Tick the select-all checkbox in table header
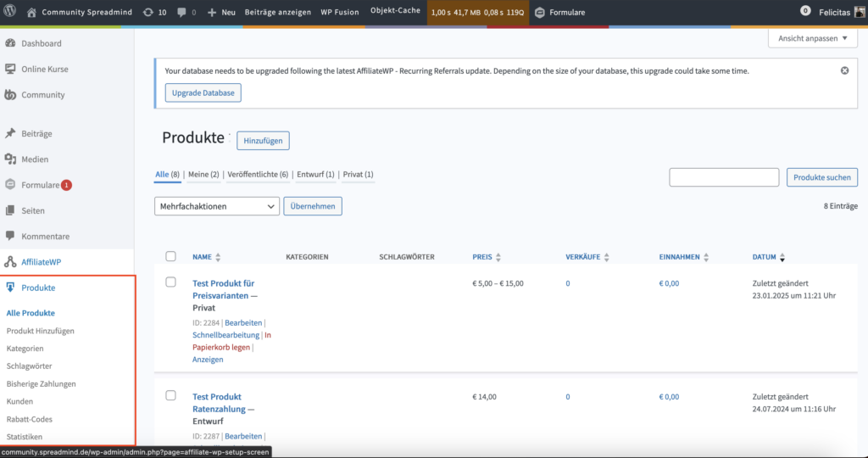Viewport: 868px width, 458px height. click(170, 256)
